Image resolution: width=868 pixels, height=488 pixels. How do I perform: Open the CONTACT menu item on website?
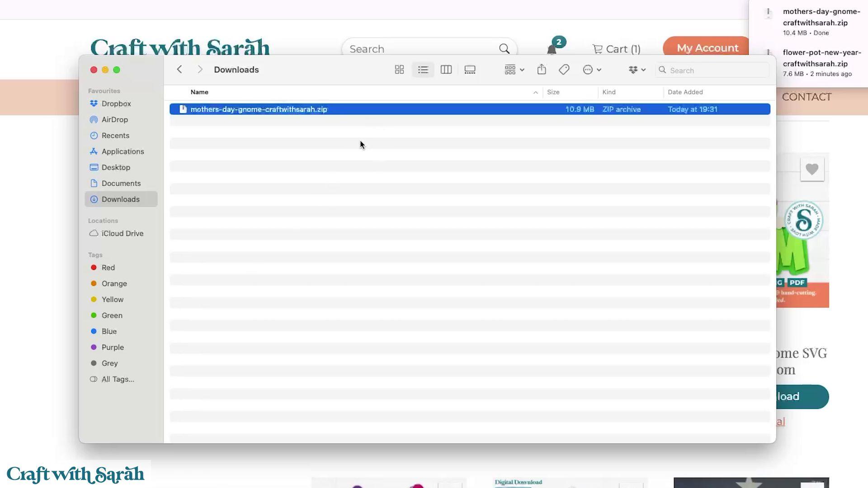tap(807, 97)
